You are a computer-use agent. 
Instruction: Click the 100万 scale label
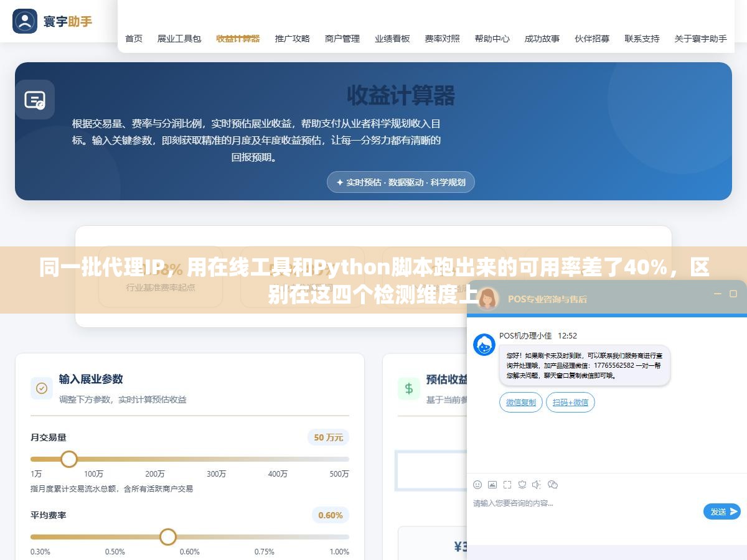[x=94, y=474]
